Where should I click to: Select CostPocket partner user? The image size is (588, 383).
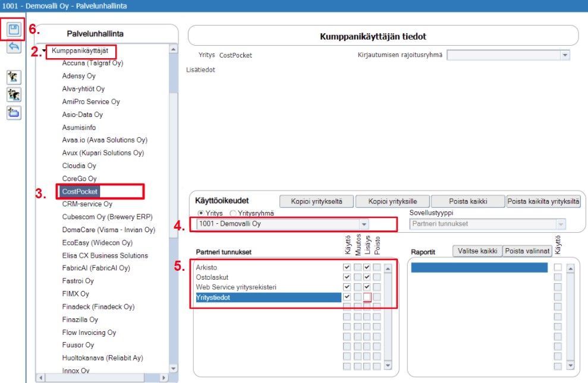click(80, 191)
